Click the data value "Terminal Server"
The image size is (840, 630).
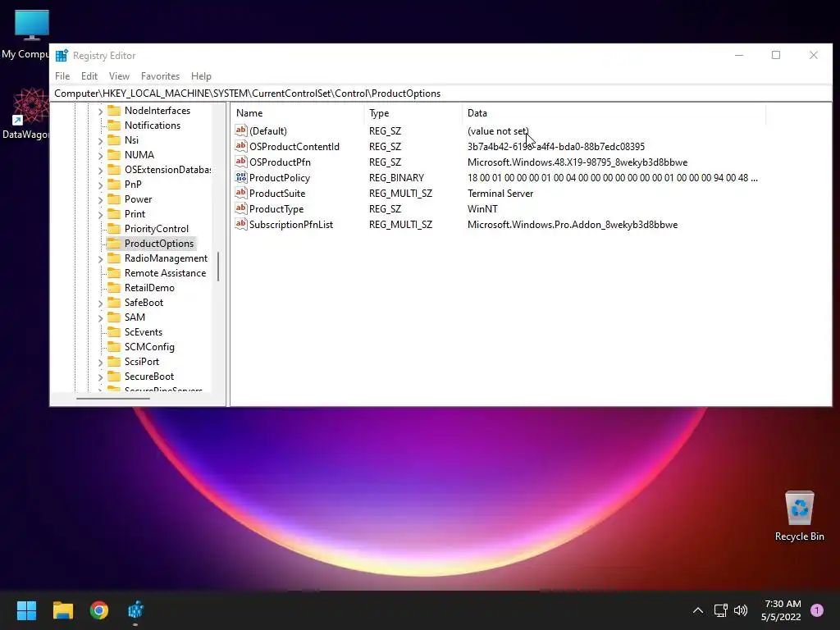tap(500, 194)
